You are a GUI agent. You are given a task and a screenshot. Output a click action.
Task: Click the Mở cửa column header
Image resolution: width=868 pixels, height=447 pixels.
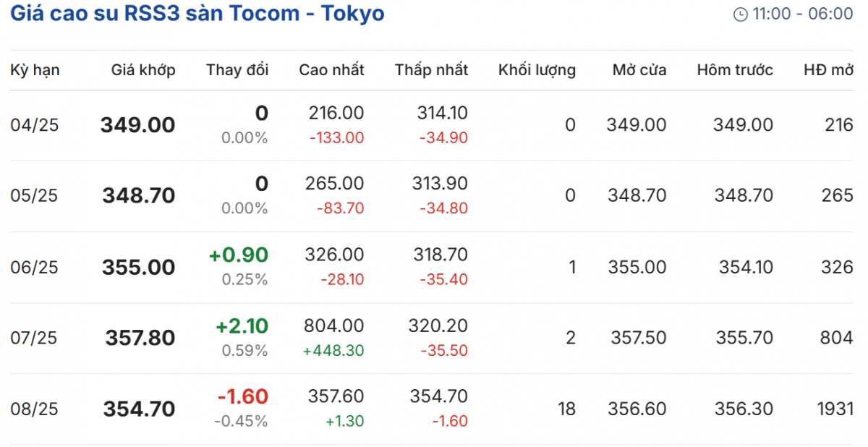pyautogui.click(x=639, y=70)
